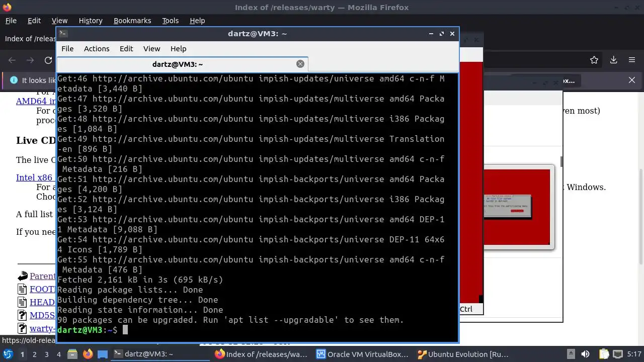Activate the dartz@VM3 terminal taskbar button

click(160, 354)
